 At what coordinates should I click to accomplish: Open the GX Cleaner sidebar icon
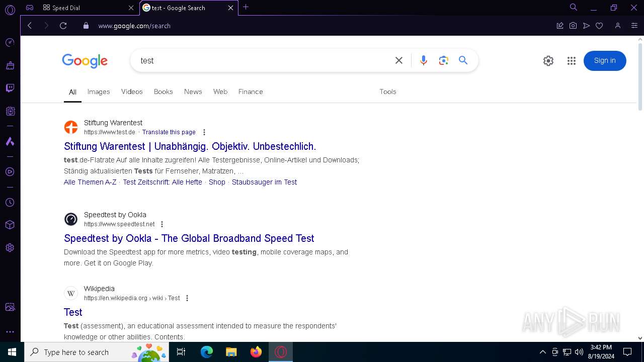10,65
